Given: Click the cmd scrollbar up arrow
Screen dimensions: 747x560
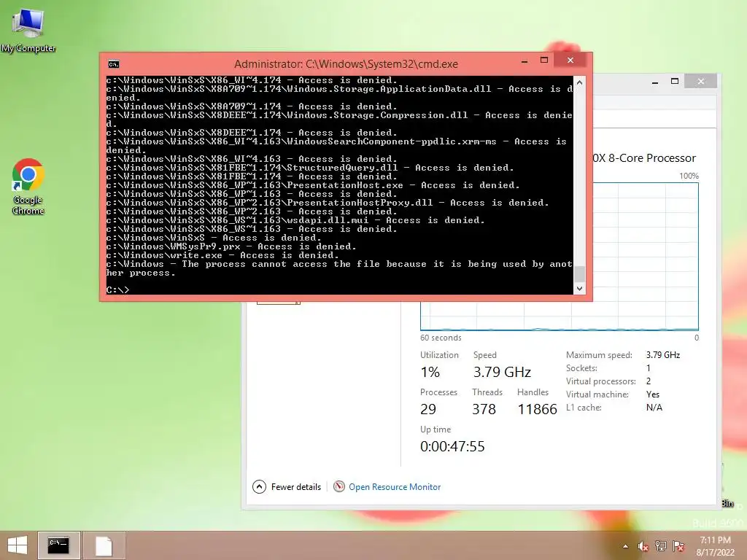Looking at the screenshot, I should (579, 82).
